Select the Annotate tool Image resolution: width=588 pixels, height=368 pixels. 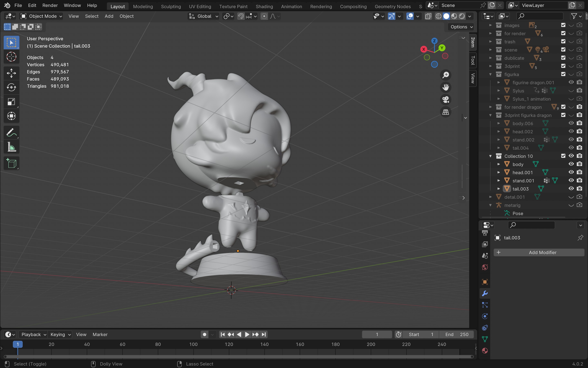click(11, 133)
